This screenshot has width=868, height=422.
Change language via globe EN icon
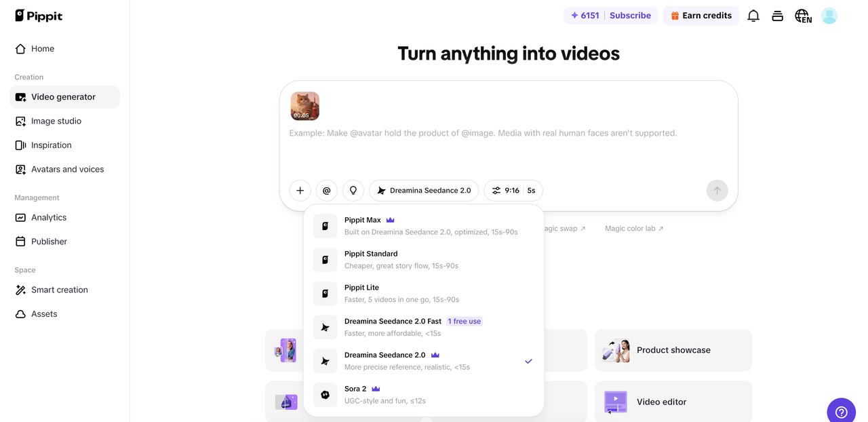[x=803, y=16]
